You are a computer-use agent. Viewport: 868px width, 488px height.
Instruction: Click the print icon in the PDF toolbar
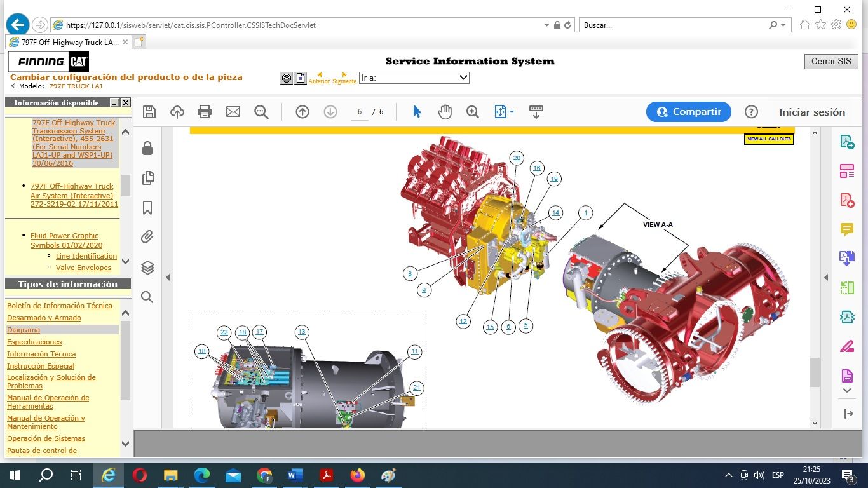[204, 111]
